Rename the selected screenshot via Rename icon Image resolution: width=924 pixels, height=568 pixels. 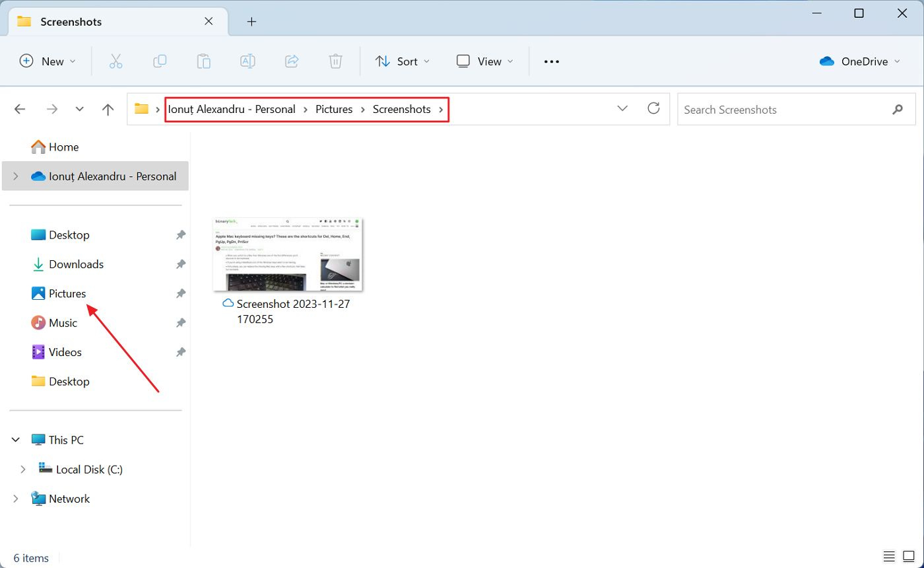click(x=247, y=61)
